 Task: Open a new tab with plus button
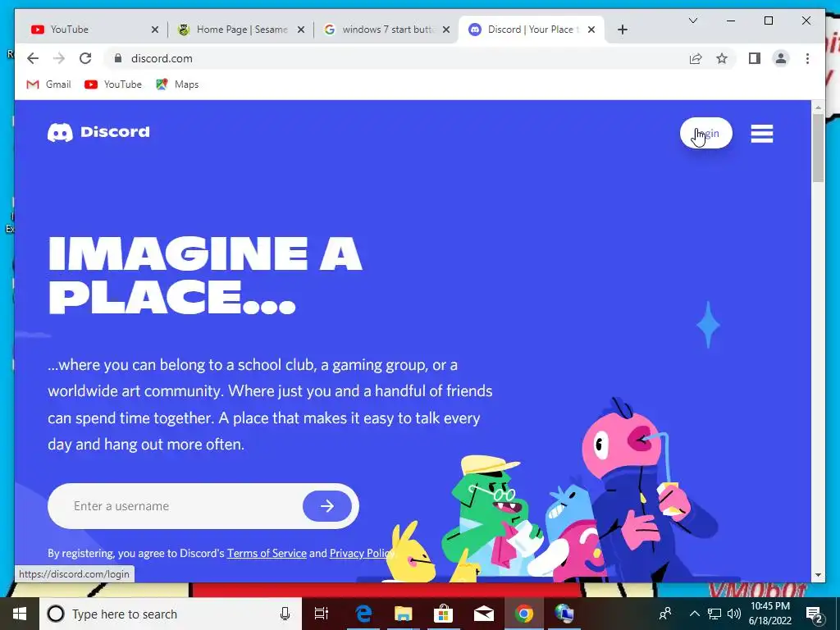coord(623,30)
